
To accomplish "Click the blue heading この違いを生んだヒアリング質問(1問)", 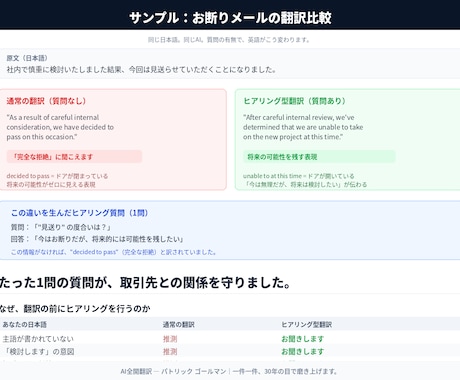I will [79, 213].
